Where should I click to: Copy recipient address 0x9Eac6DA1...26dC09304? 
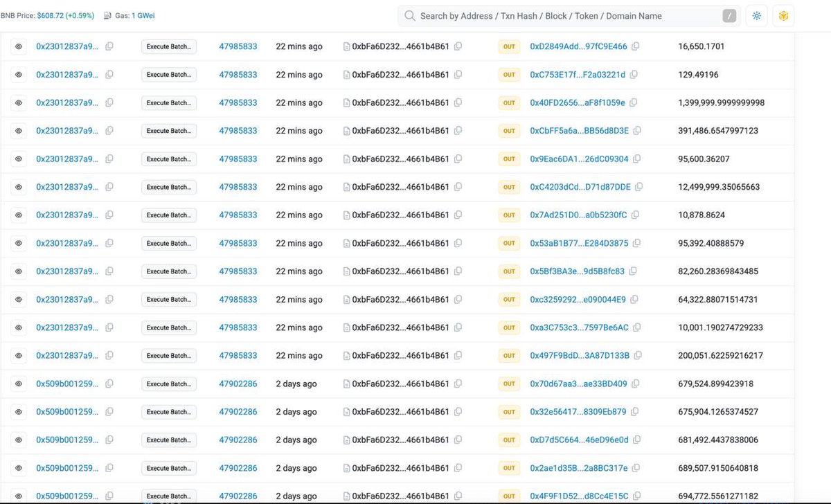click(636, 159)
